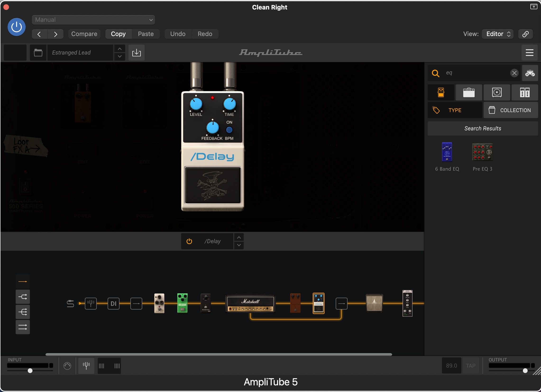The height and width of the screenshot is (392, 541).
Task: Select the Rack gear category
Action: [x=525, y=92]
